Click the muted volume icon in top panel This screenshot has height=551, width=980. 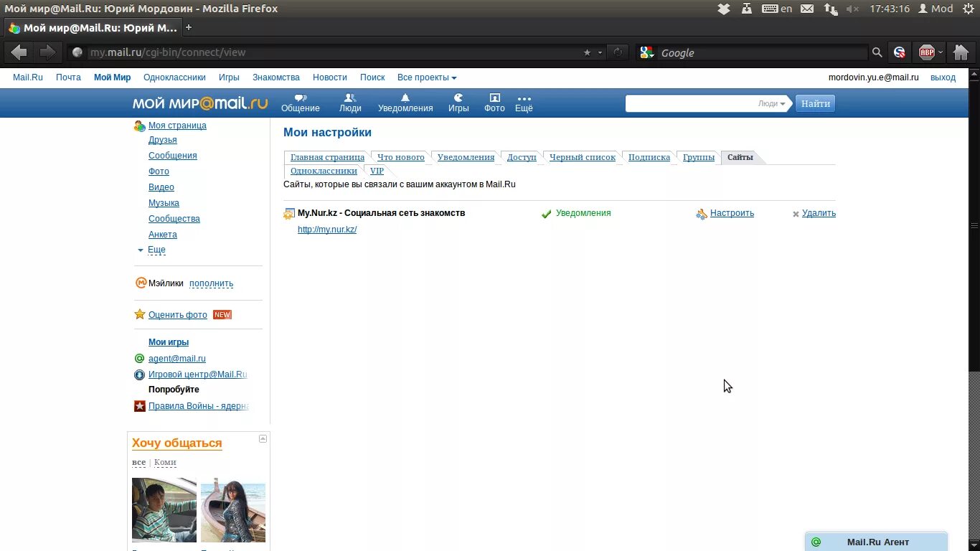point(853,9)
